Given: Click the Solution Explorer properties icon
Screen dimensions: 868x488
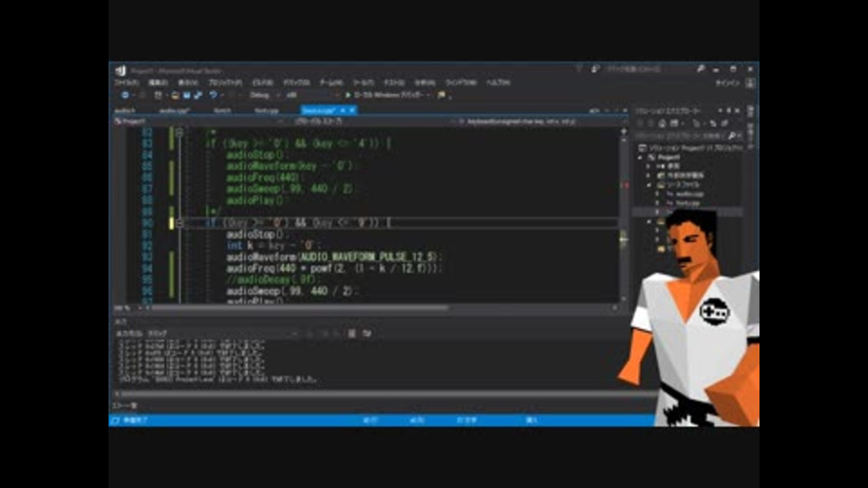Looking at the screenshot, I should [724, 124].
